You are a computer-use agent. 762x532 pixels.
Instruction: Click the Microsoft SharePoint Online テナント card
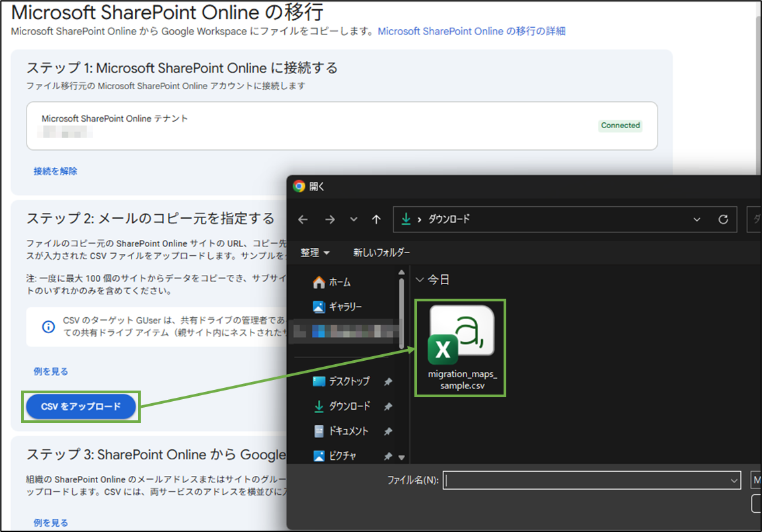point(342,126)
